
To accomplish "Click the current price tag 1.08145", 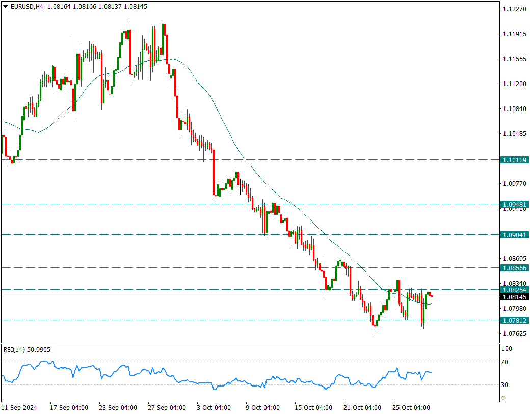I will [x=514, y=297].
